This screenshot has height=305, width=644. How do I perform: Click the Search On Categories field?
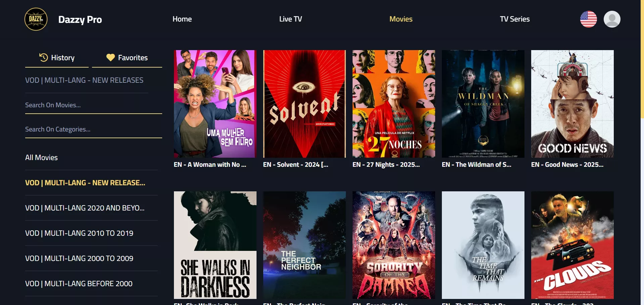pyautogui.click(x=94, y=129)
